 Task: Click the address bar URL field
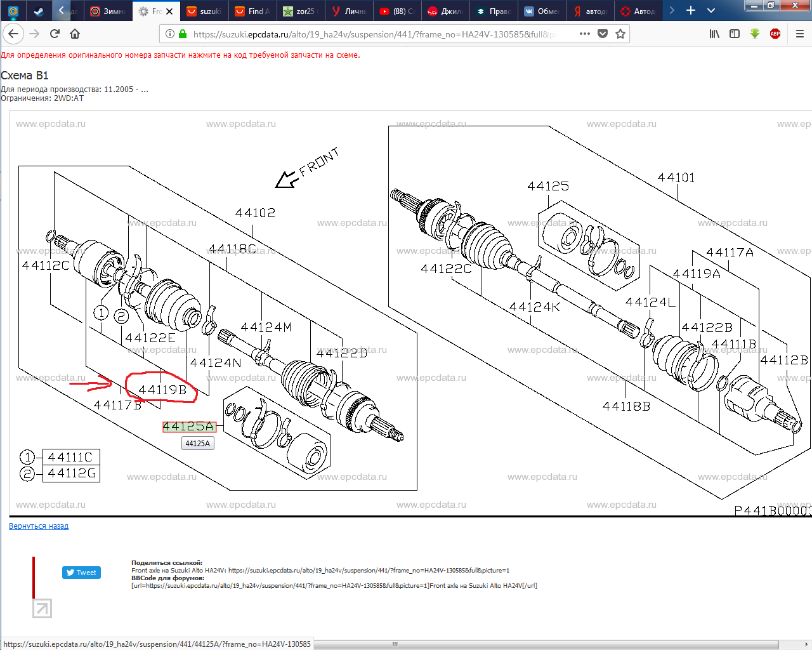pyautogui.click(x=374, y=34)
